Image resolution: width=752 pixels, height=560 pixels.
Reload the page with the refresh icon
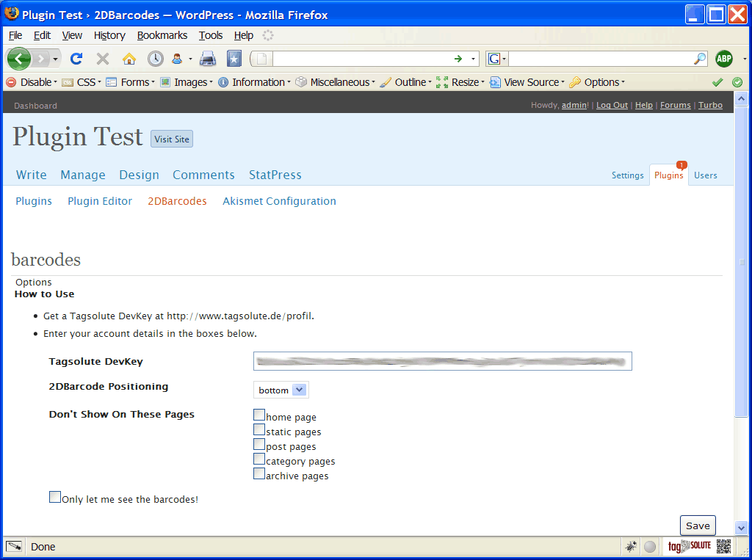[76, 59]
